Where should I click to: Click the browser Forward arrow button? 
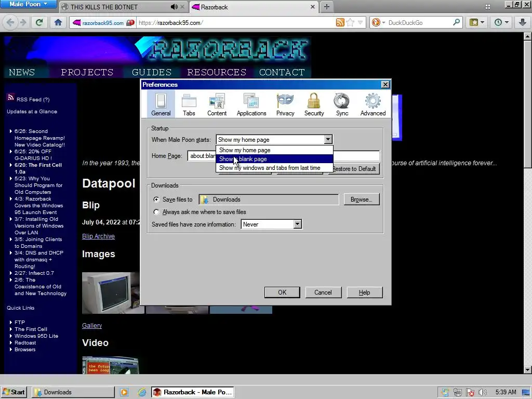coord(23,23)
